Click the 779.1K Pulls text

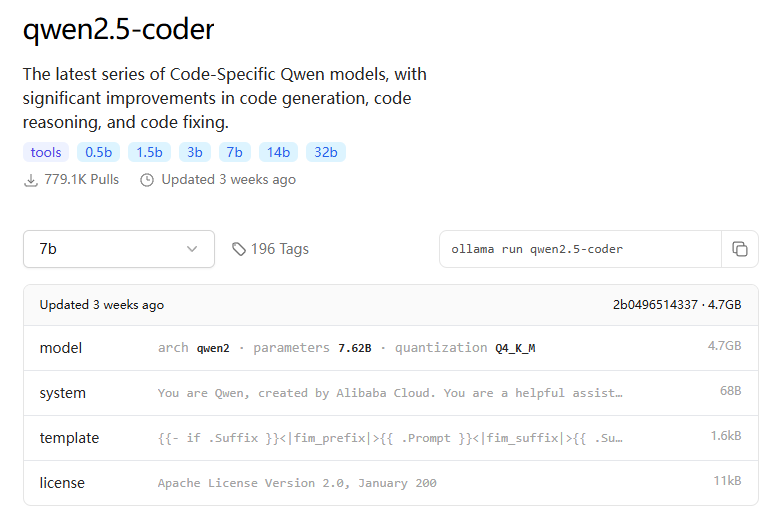(x=82, y=180)
